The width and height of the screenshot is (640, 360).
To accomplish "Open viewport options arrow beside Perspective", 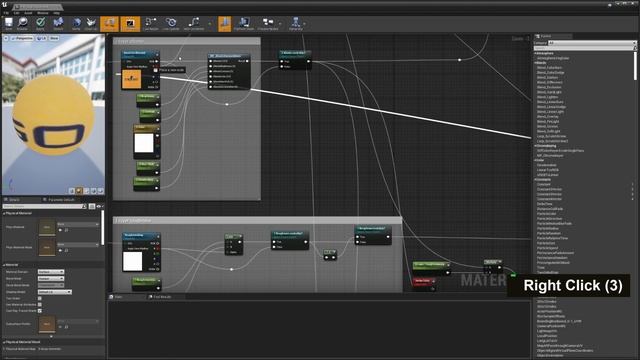I will point(6,38).
